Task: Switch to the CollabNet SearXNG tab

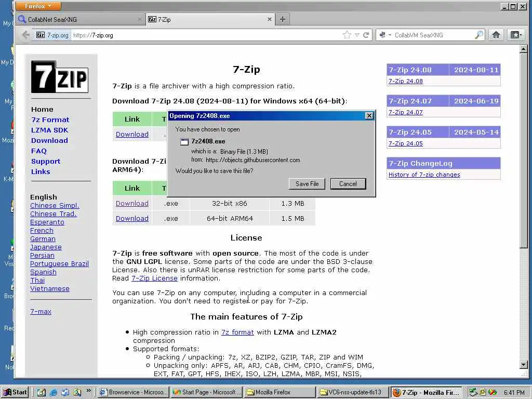Action: tap(79, 19)
